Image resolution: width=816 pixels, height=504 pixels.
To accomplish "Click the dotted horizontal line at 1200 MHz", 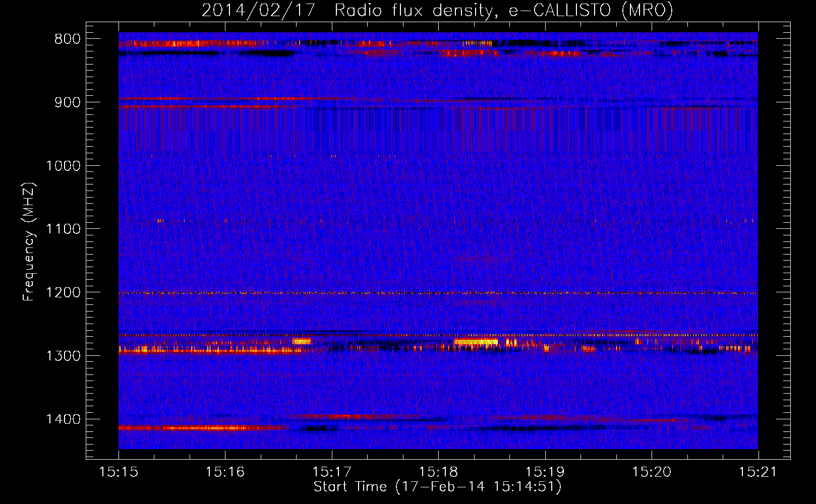I will pyautogui.click(x=438, y=293).
